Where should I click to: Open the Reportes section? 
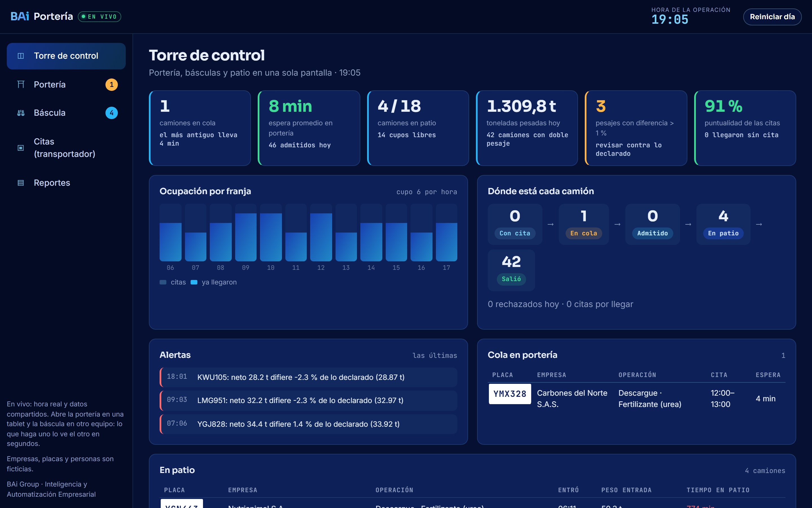click(x=66, y=183)
